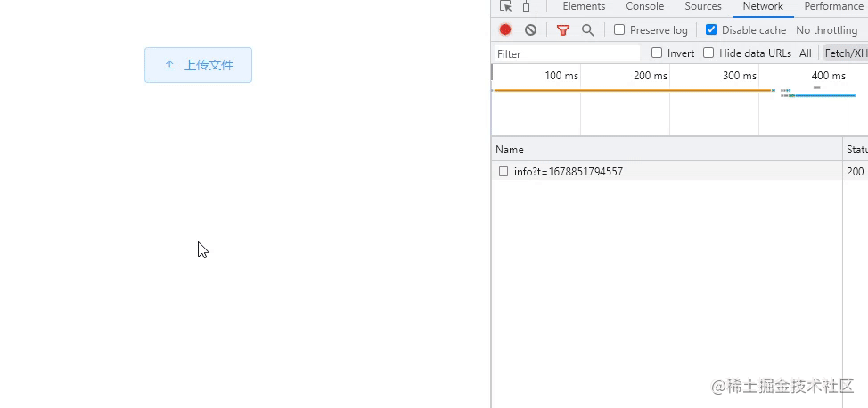This screenshot has width=868, height=408.
Task: Focus the Filter text field
Action: (x=567, y=53)
